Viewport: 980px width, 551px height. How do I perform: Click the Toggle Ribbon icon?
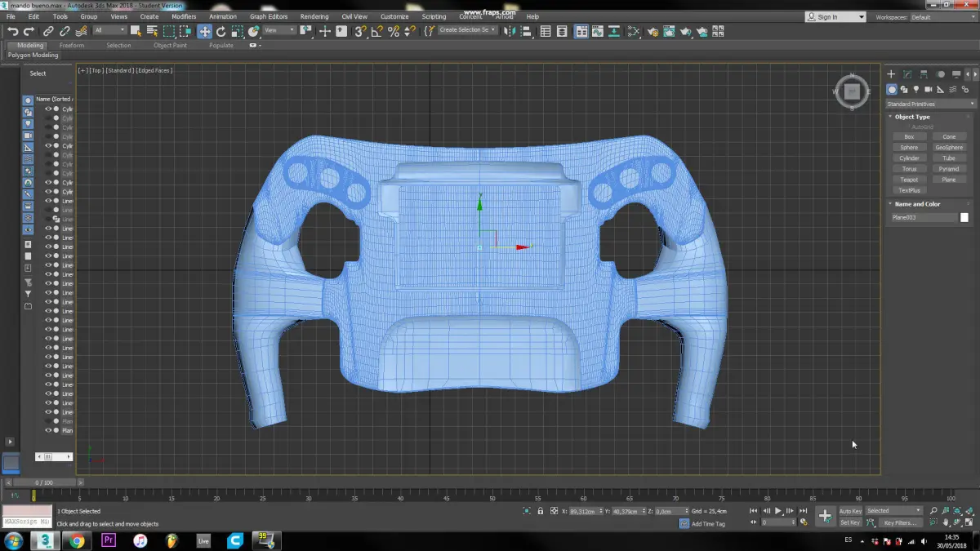[581, 31]
